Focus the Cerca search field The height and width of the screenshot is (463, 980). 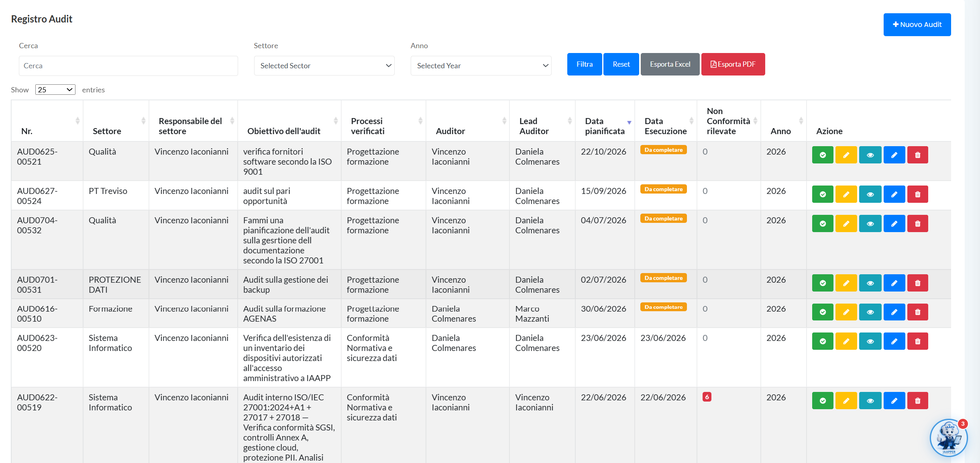[128, 66]
